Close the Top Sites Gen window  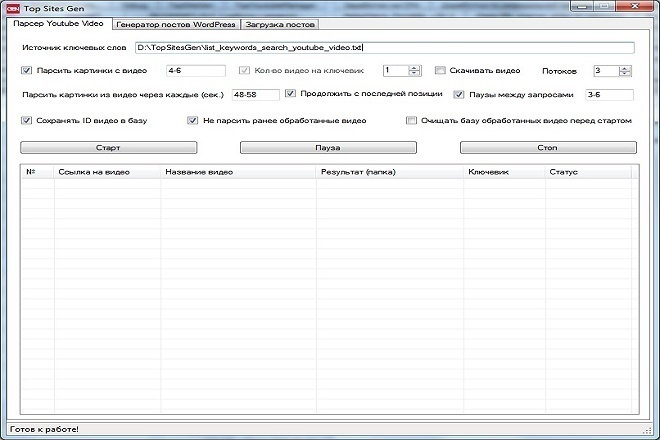(x=636, y=6)
